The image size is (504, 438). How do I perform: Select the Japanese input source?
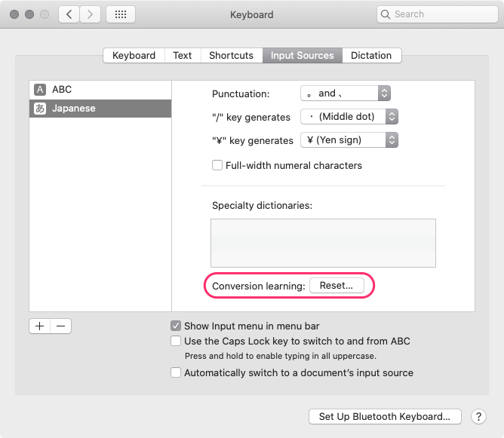(x=100, y=109)
